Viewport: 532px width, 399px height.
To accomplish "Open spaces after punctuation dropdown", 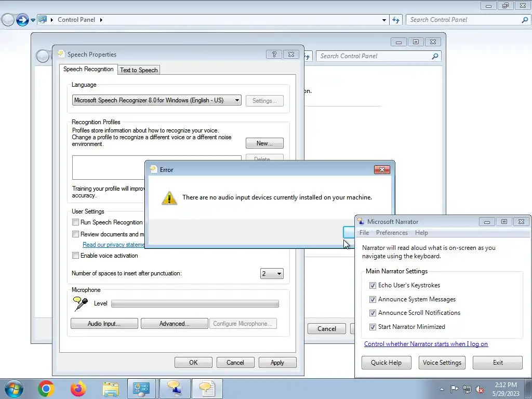I will (272, 273).
